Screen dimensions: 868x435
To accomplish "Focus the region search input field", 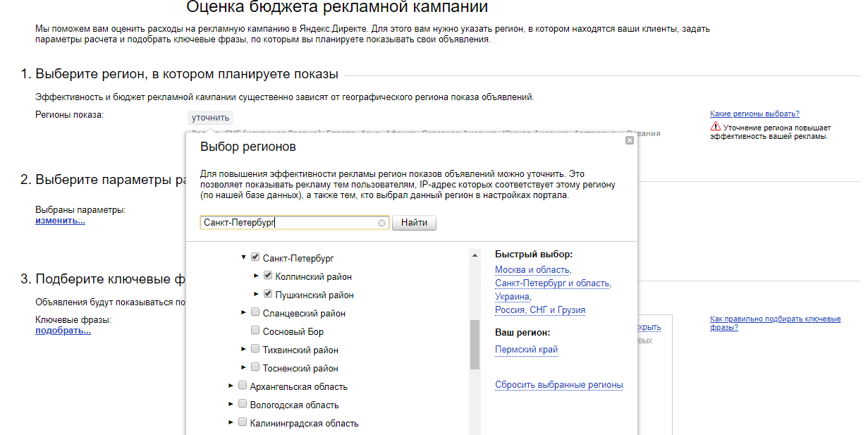I will pyautogui.click(x=289, y=223).
